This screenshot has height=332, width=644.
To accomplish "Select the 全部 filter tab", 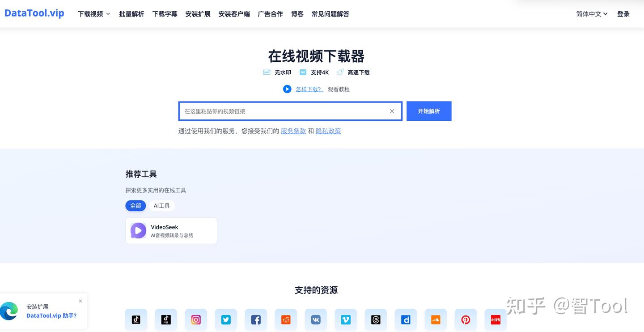I will click(x=136, y=205).
